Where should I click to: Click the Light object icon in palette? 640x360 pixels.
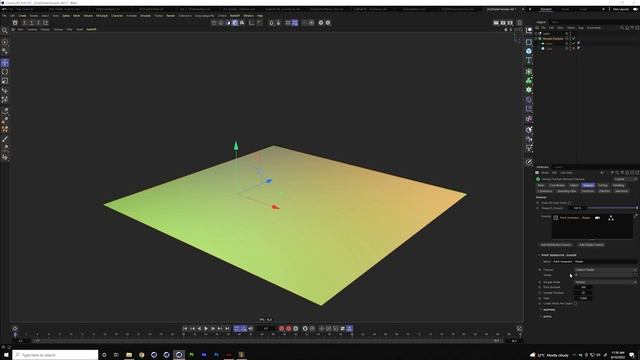(529, 148)
